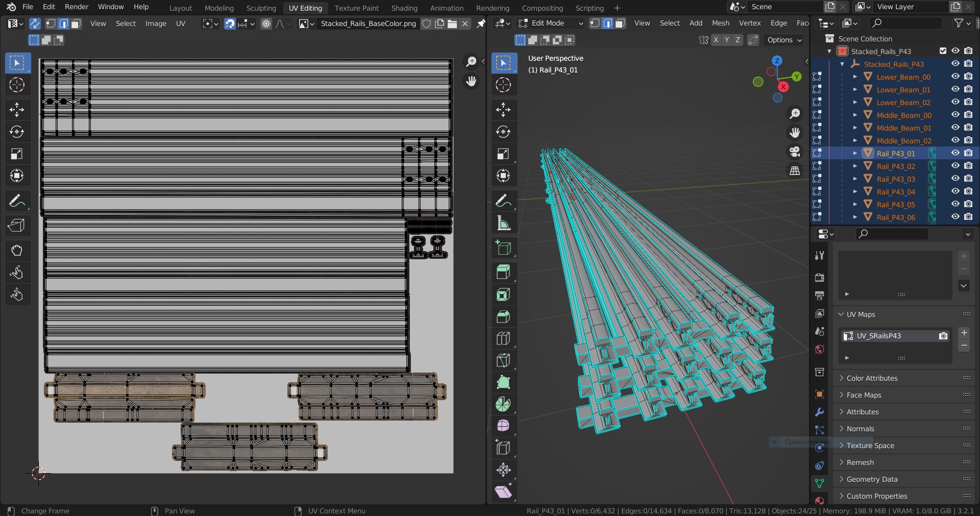Select the Rip Region tool in UV editor
Screen dimensions: 980x516
[x=17, y=225]
